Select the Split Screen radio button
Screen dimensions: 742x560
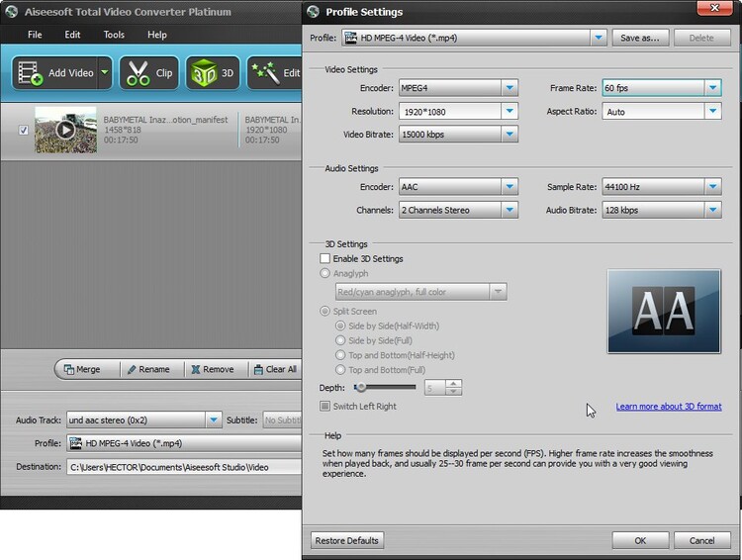pyautogui.click(x=325, y=311)
